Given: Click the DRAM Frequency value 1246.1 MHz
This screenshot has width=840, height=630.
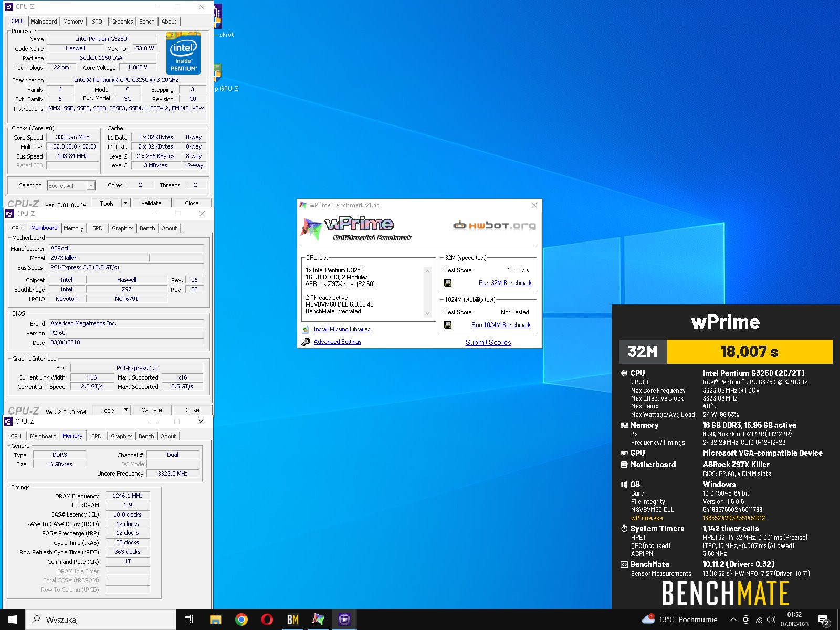Looking at the screenshot, I should click(128, 496).
